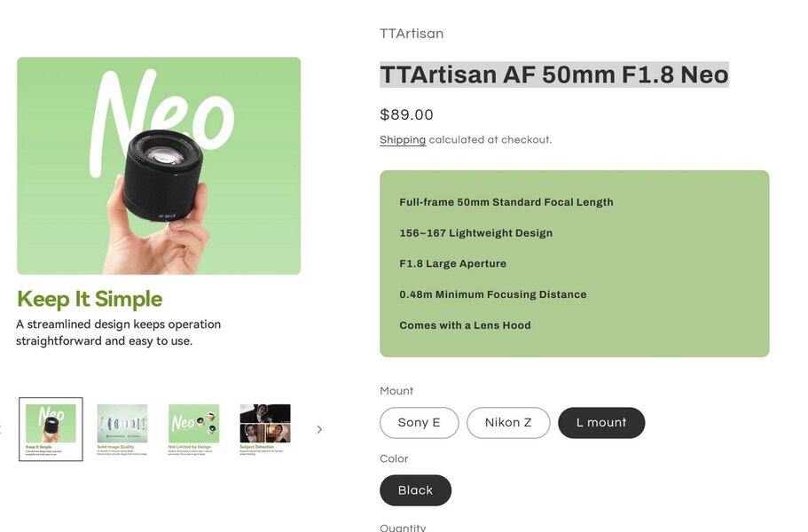Click the $89.00 price
Viewport: 808px width, 532px height.
406,114
